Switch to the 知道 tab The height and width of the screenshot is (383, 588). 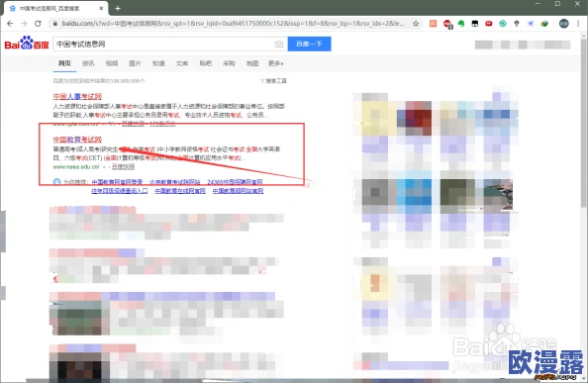(x=158, y=63)
